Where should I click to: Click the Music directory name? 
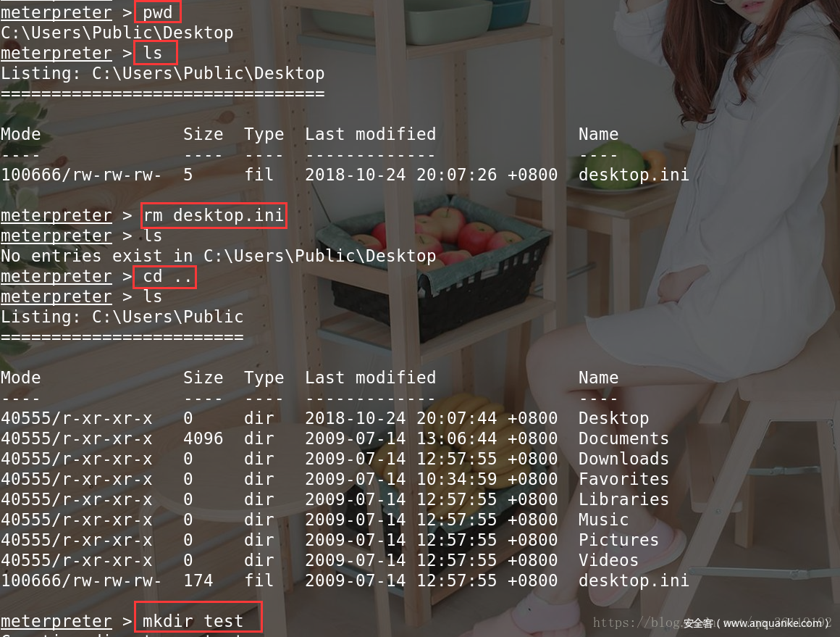click(603, 520)
